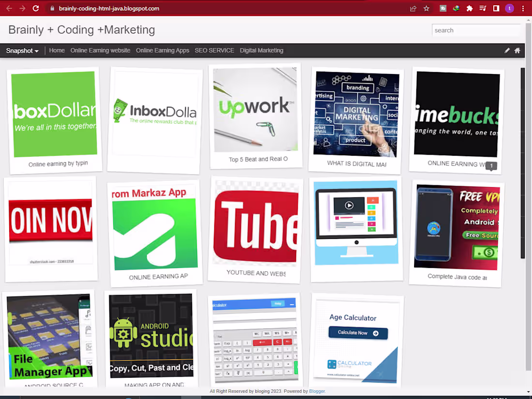Screen dimensions: 532x399
Task: Click the back navigation arrow
Action: (x=9, y=8)
